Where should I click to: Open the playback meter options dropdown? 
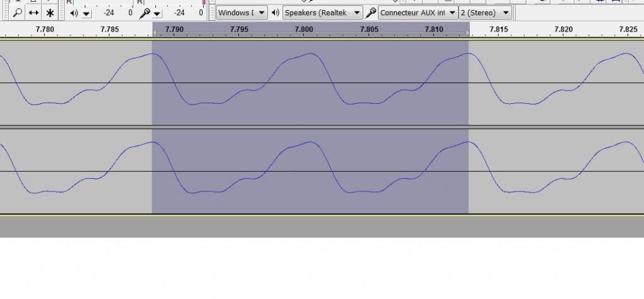click(x=87, y=13)
